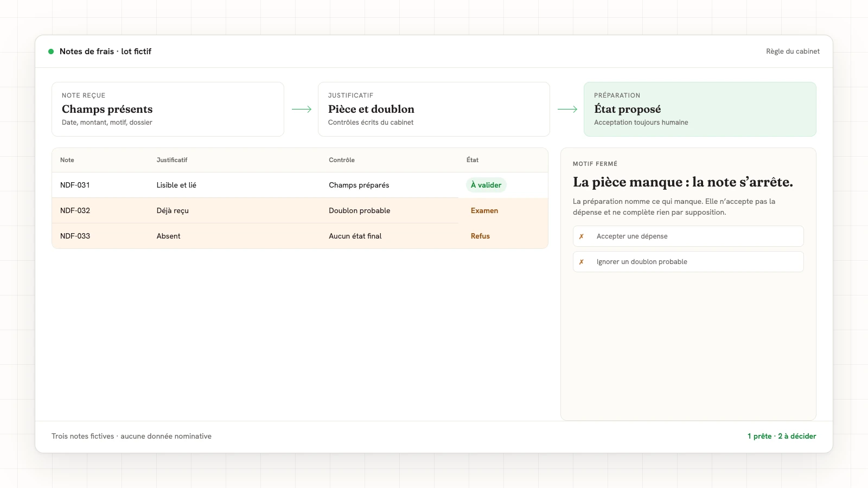Select the "État proposé" step card

click(700, 109)
